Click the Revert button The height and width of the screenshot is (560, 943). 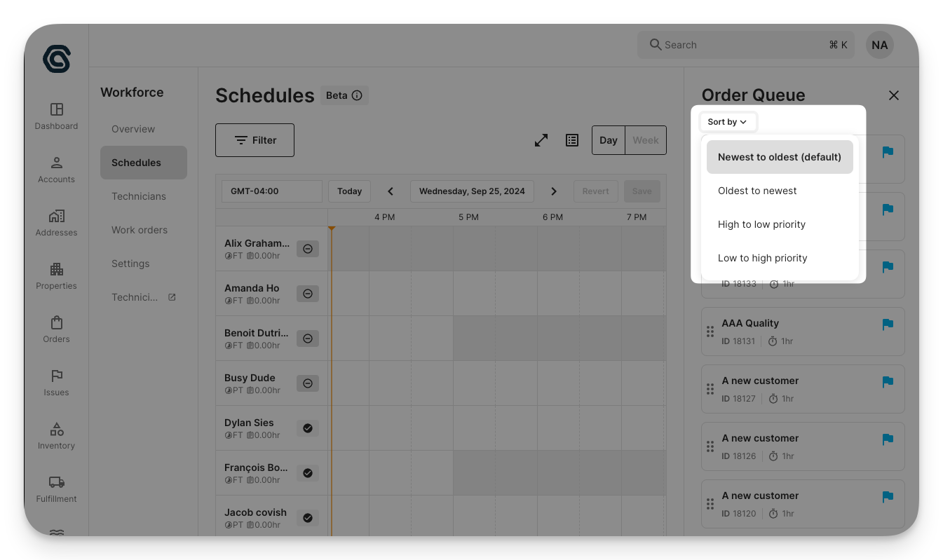click(x=595, y=191)
